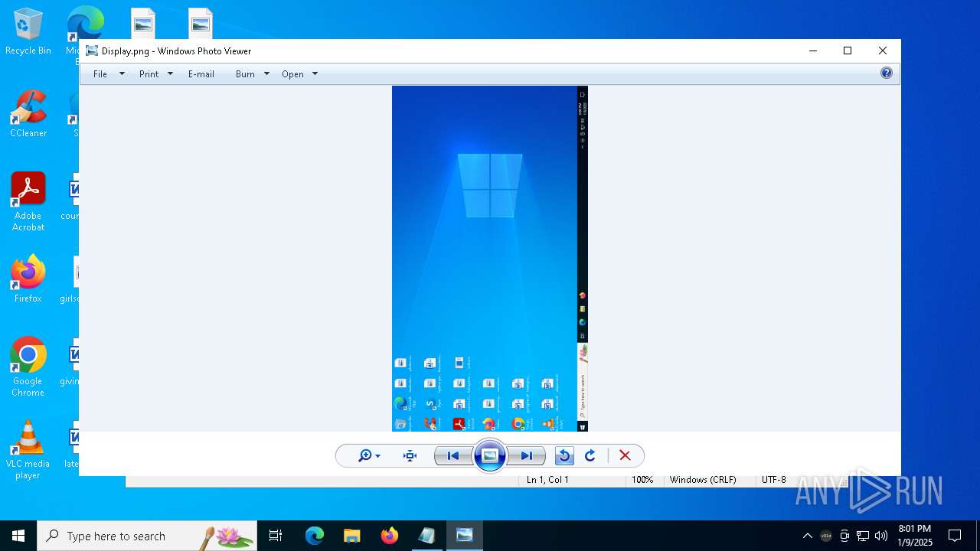This screenshot has height=551, width=980.
Task: Open the notification center icon
Action: [x=955, y=536]
